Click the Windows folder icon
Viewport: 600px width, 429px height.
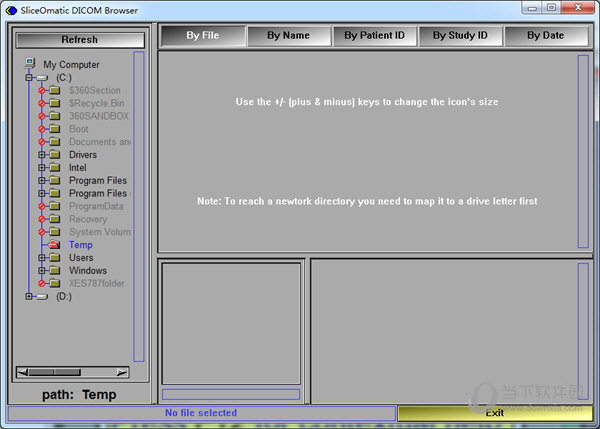(55, 271)
